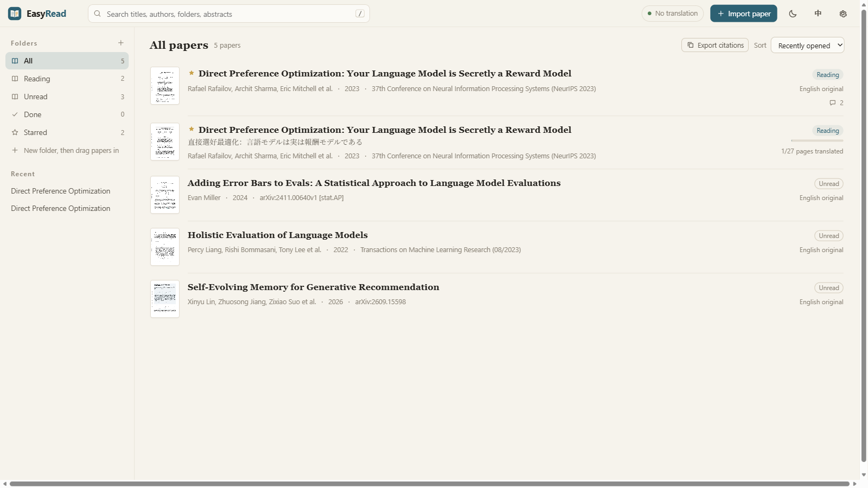Screen dimensions: 868x488
Task: Open the second recent Direct Preference Optimization entry
Action: click(61, 208)
